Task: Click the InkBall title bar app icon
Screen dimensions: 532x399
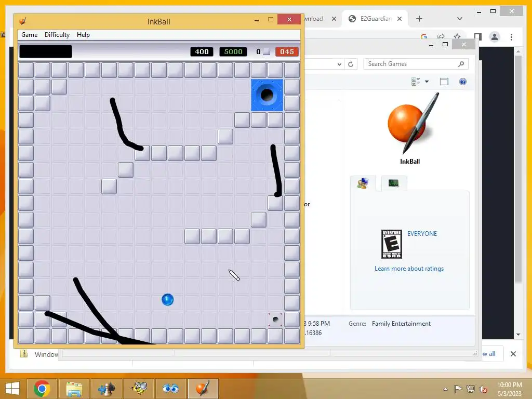Action: click(23, 21)
